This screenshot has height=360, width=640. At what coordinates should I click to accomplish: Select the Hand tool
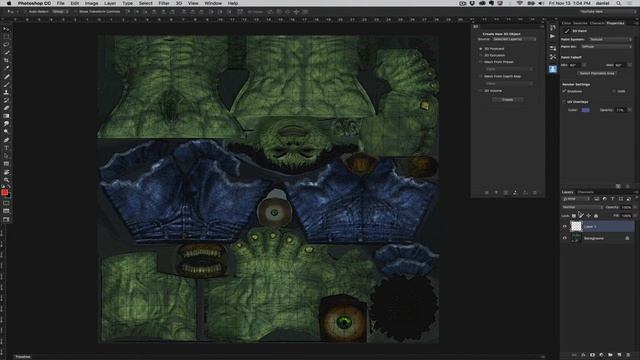[6, 171]
